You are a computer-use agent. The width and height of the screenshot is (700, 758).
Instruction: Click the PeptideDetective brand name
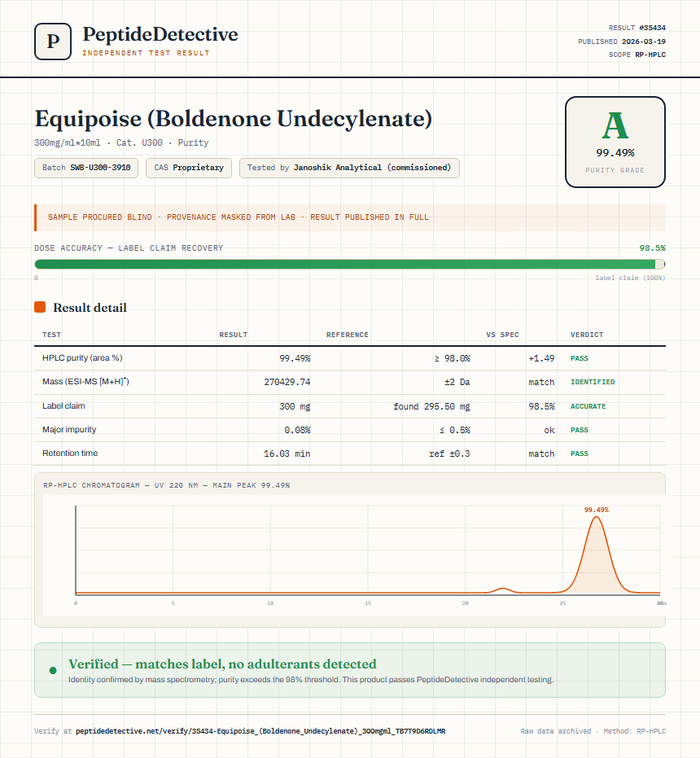click(x=160, y=34)
